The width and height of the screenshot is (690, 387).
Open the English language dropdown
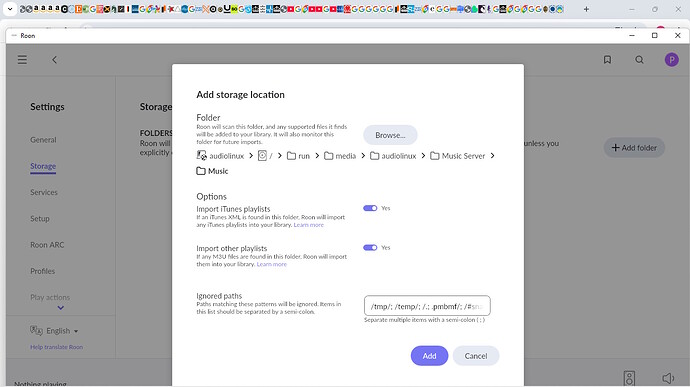click(62, 331)
